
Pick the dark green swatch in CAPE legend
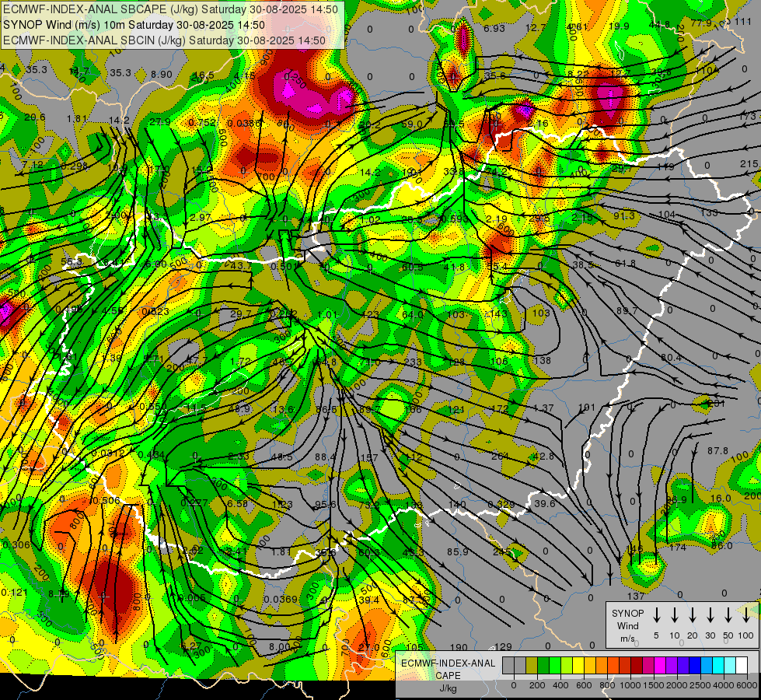pos(543,665)
